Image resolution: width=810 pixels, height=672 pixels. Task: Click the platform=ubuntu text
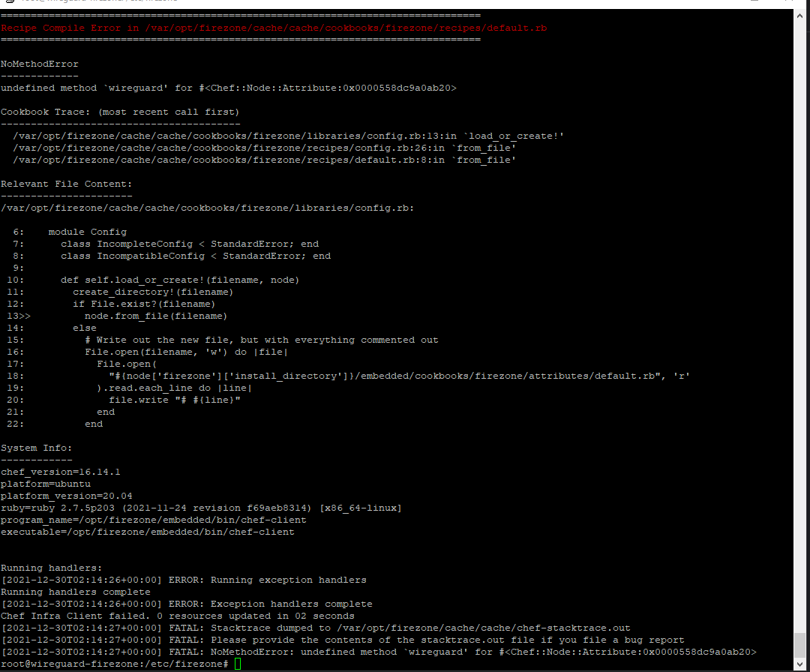click(x=45, y=483)
